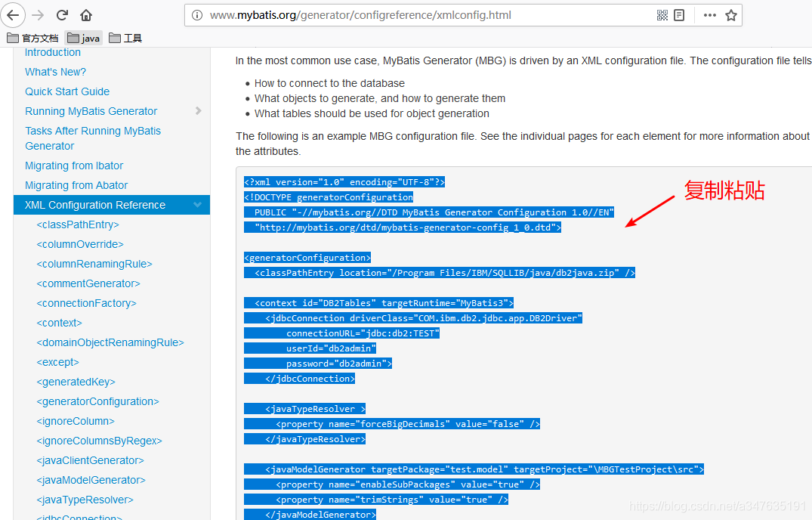The width and height of the screenshot is (812, 520).
Task: Open the <domainObjectRenamingRule> reference link
Action: (110, 343)
